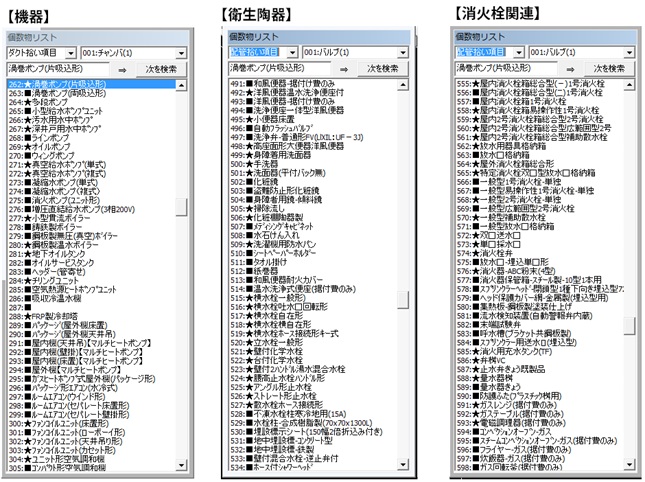Select row 505:★掃除流し
Viewport: 645px width, 482px height.
point(313,209)
